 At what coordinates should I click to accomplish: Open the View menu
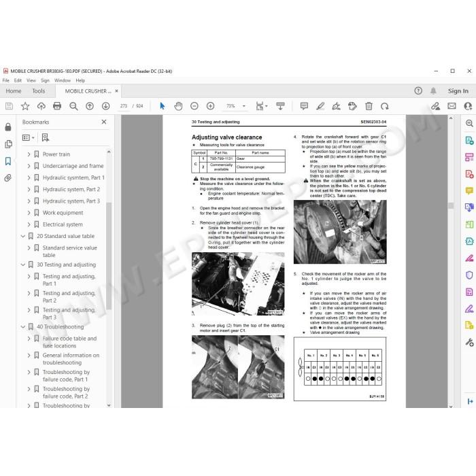31,80
